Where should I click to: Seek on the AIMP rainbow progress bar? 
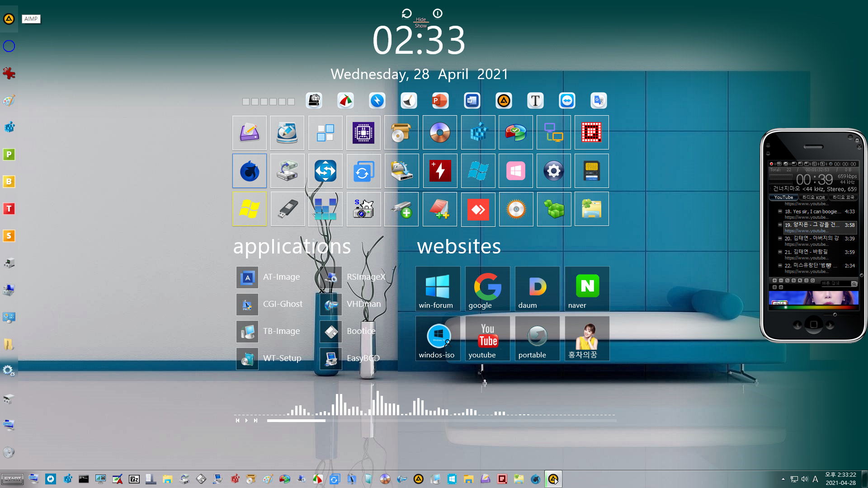[x=814, y=307]
